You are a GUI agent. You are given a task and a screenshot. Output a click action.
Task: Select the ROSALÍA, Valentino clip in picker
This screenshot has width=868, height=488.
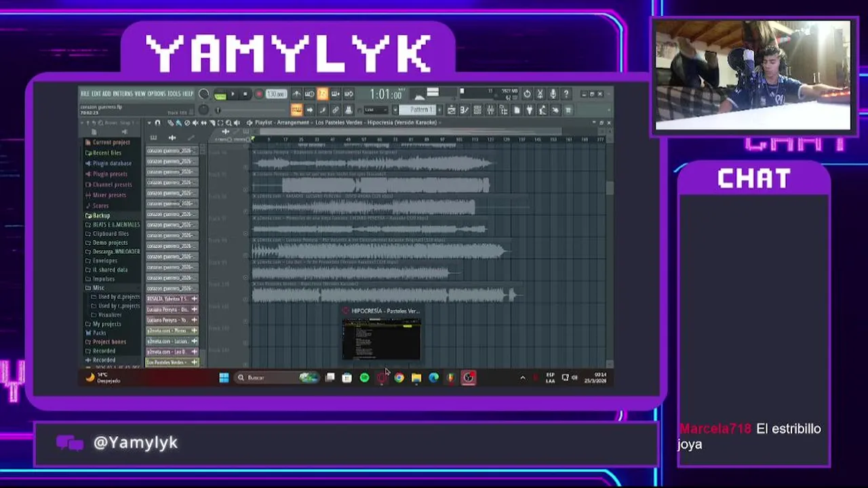point(172,299)
